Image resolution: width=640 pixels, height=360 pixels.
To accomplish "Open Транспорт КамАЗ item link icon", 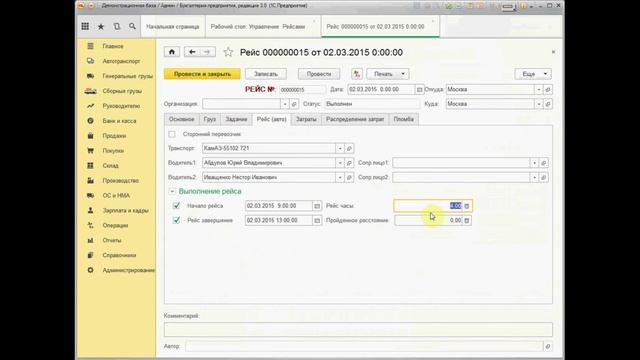I will coord(349,149).
